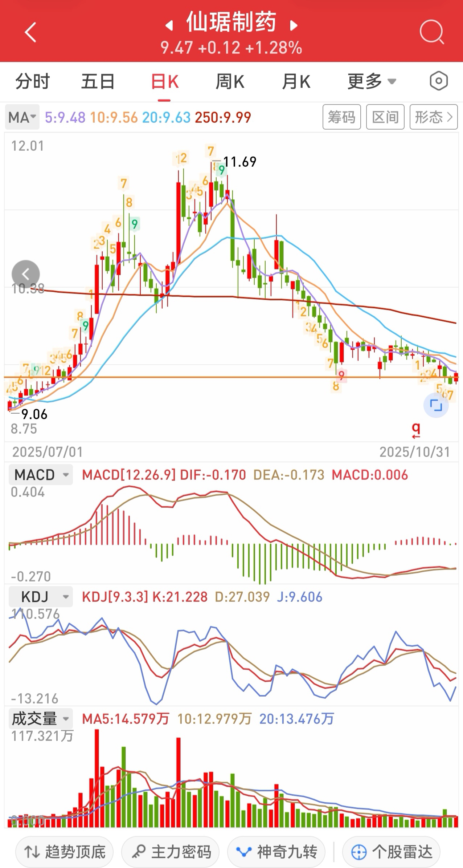Tap the DEA:-0.173 value
This screenshot has height=868, width=463.
pos(288,475)
